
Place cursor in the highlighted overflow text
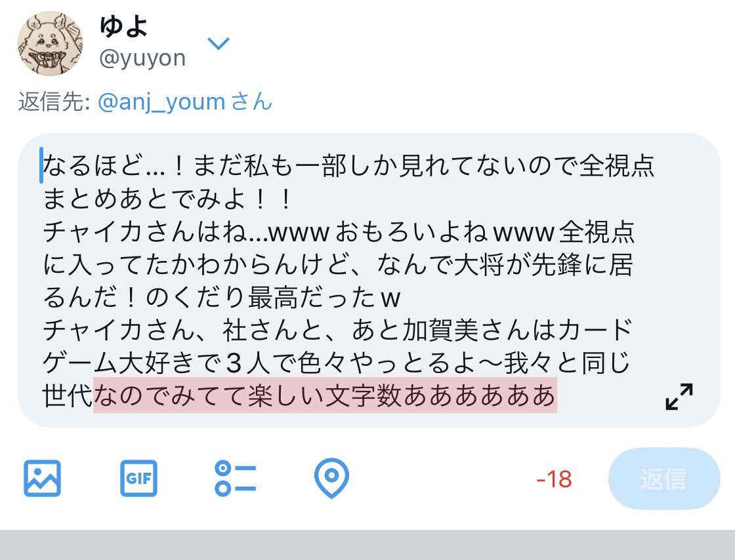325,395
